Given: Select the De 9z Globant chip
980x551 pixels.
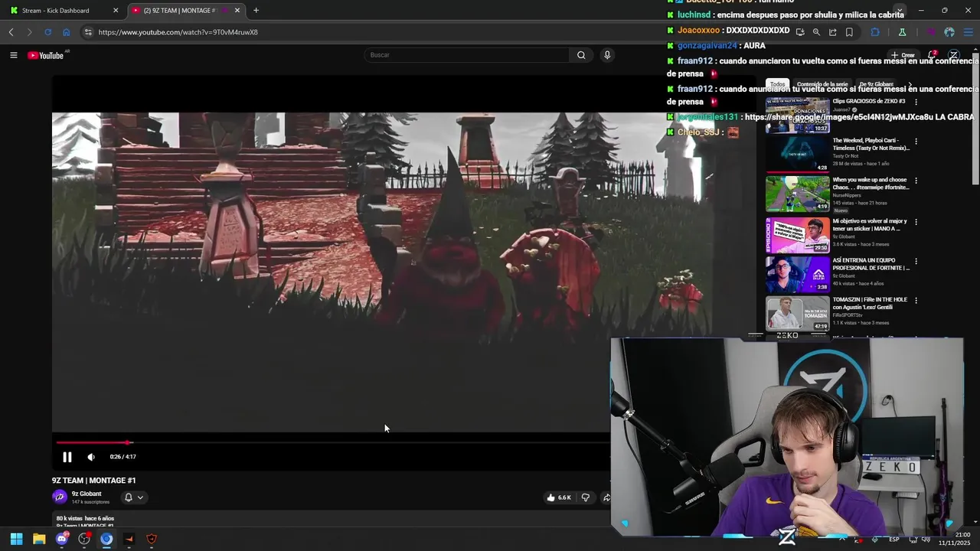Looking at the screenshot, I should (x=877, y=84).
